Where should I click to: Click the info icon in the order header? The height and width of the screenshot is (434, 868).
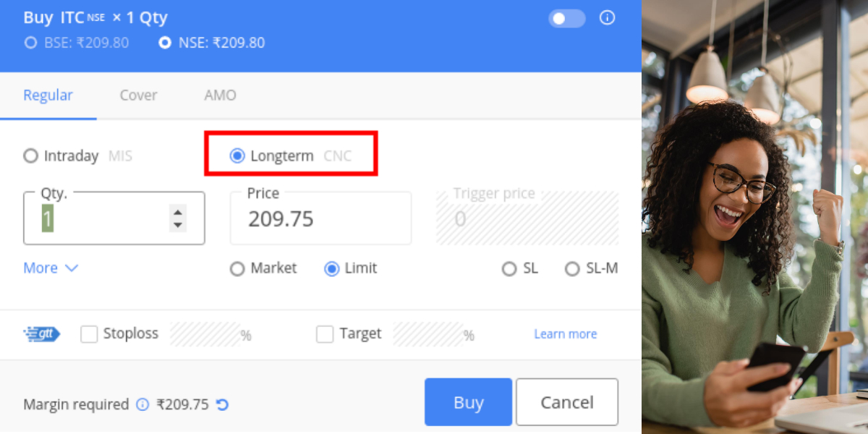pos(608,18)
